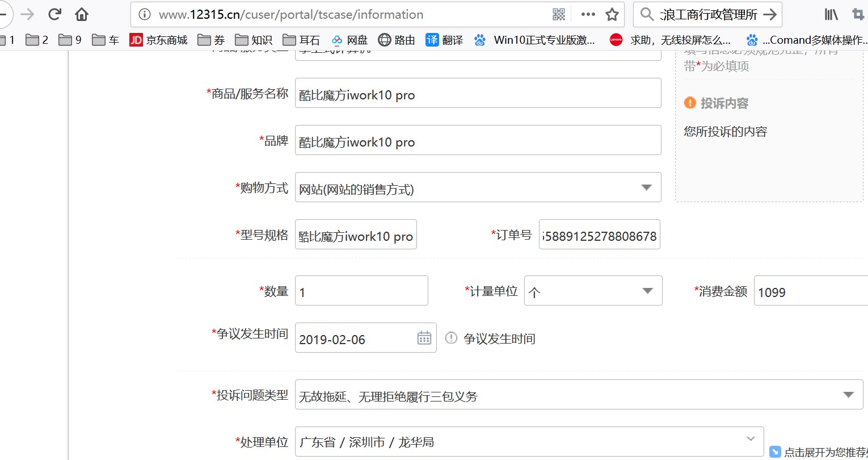Open the 路由 bookmark
This screenshot has height=460, width=868.
point(397,40)
